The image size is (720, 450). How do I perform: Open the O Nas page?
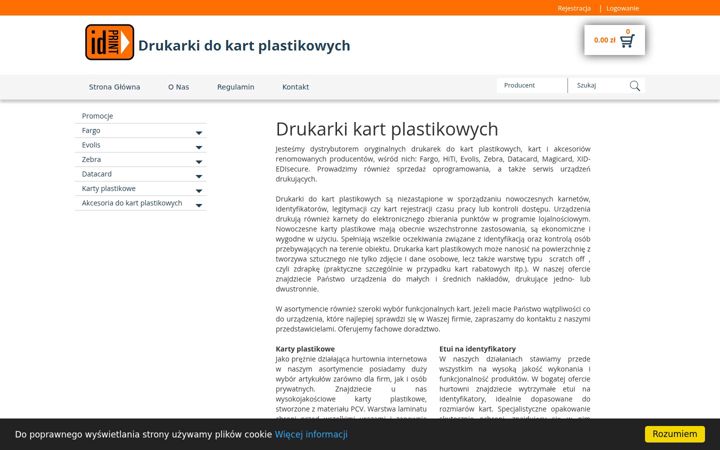(179, 87)
